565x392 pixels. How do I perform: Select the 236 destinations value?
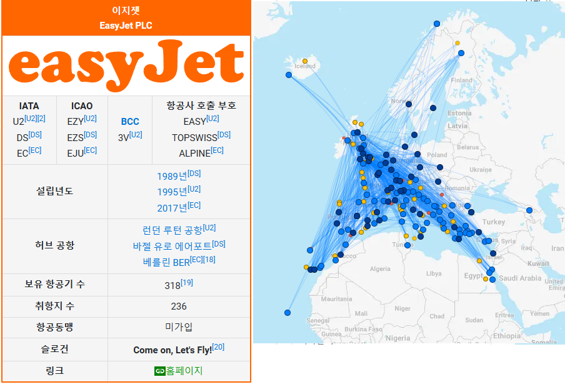coord(179,306)
